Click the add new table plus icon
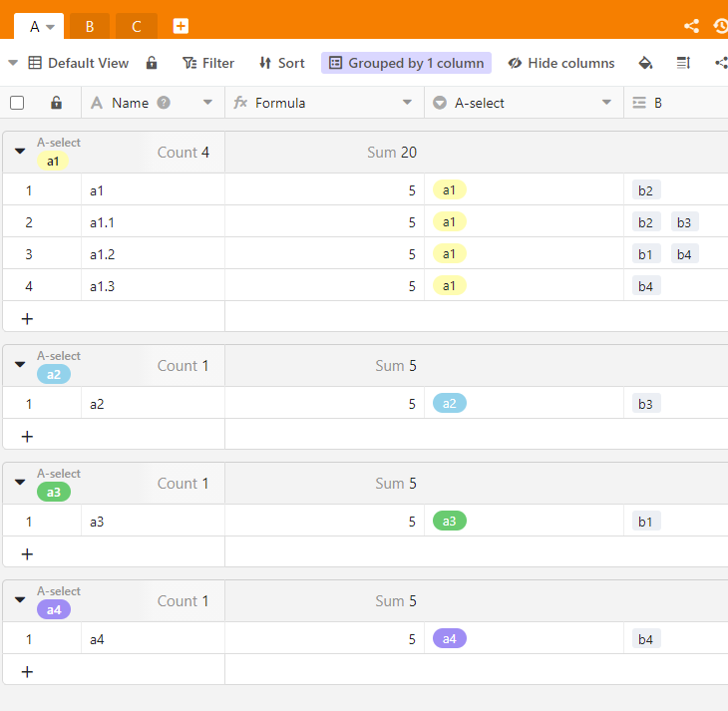The height and width of the screenshot is (711, 728). pyautogui.click(x=181, y=26)
